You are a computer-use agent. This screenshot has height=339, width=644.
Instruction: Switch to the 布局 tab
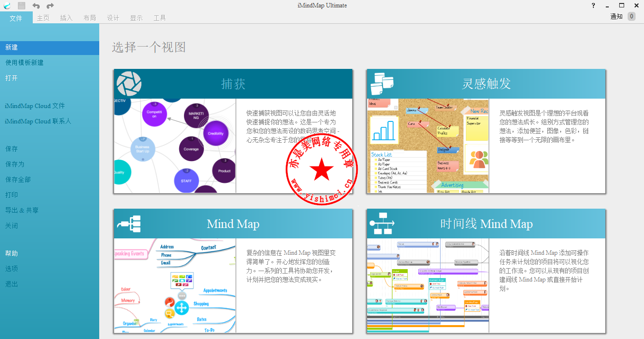(x=90, y=18)
